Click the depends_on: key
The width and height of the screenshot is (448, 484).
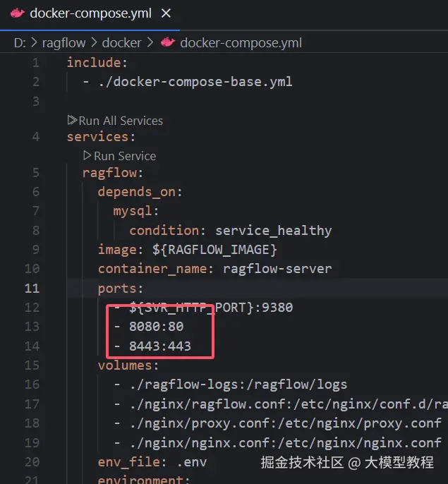(140, 192)
